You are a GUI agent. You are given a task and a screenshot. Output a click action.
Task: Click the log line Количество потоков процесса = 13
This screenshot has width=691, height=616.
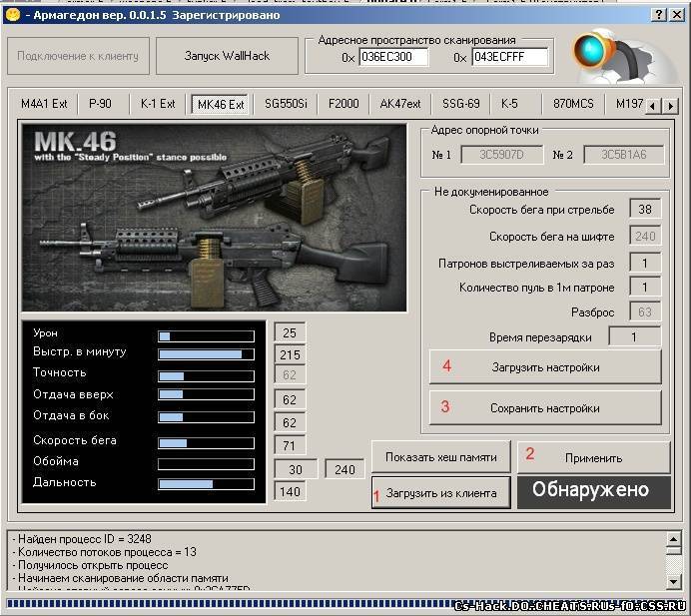point(104,552)
